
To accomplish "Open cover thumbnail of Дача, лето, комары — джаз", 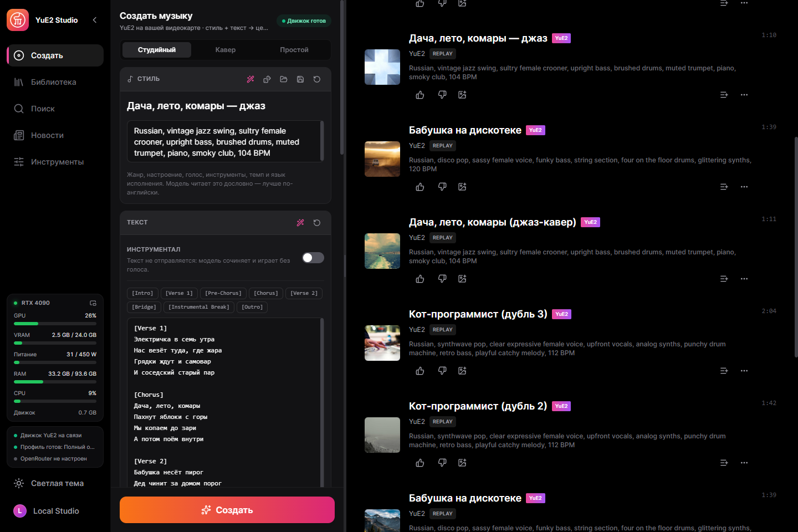I will 382,67.
